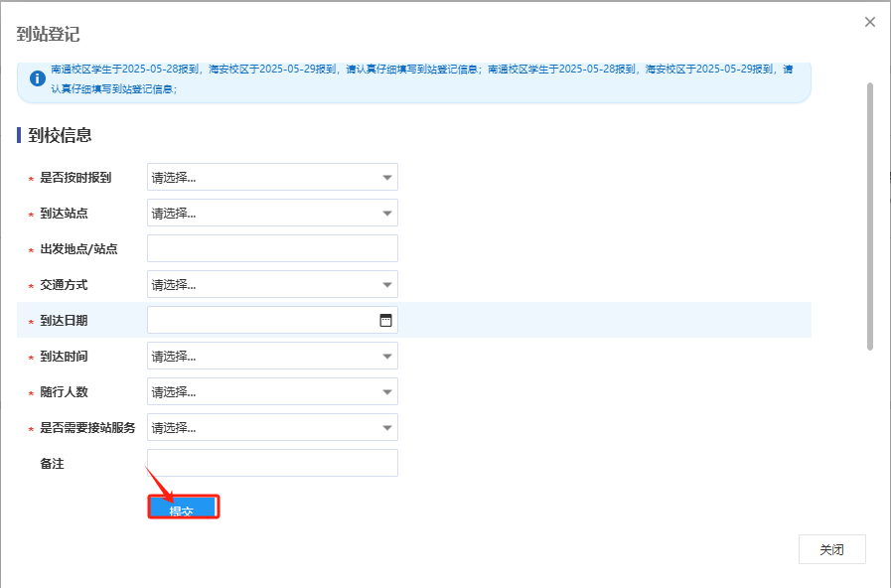
Task: Close the 到站登记 dialog with the X icon
Action: (870, 22)
